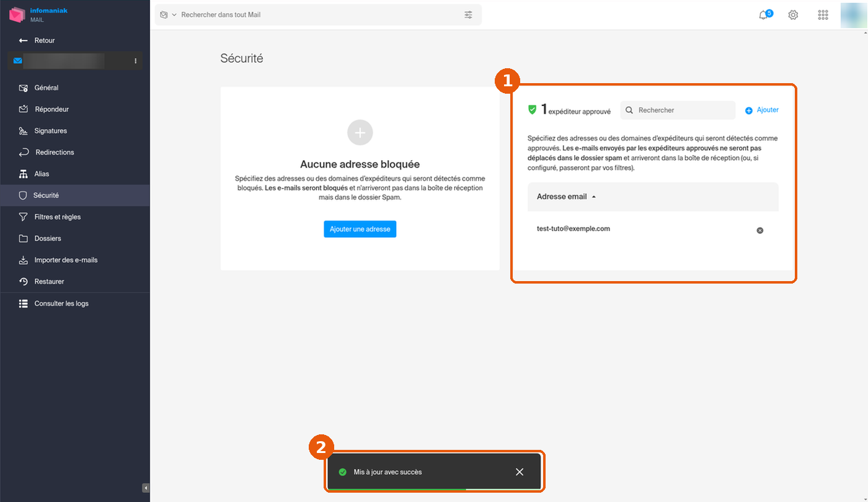This screenshot has width=868, height=502.
Task: Open the apps grid launcher
Action: [823, 15]
